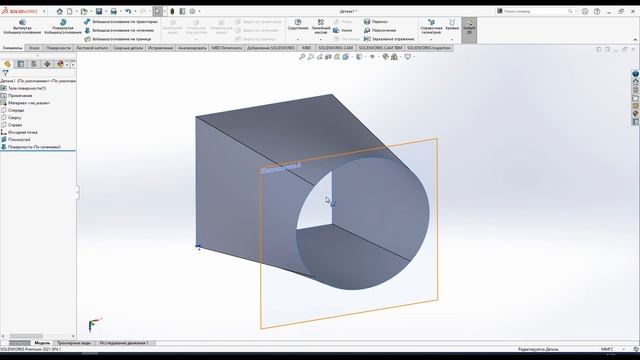Open the SOLIDWORKS Inspection tab
Image resolution: width=640 pixels, height=360 pixels.
pyautogui.click(x=429, y=48)
